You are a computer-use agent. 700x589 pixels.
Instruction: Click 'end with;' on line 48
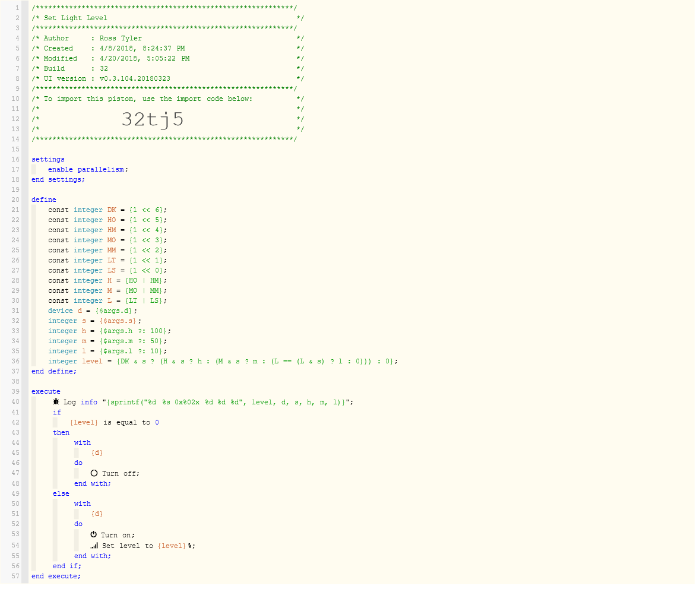coord(93,484)
